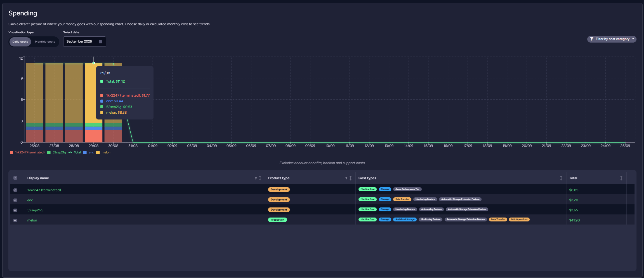Toggle the select-all checkbox in table header

[15, 178]
